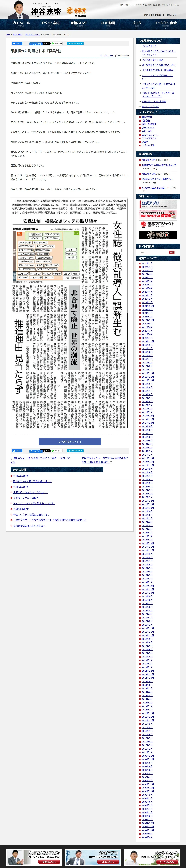Click the この記事をシェアする button
This screenshot has width=186, height=868.
point(70,441)
